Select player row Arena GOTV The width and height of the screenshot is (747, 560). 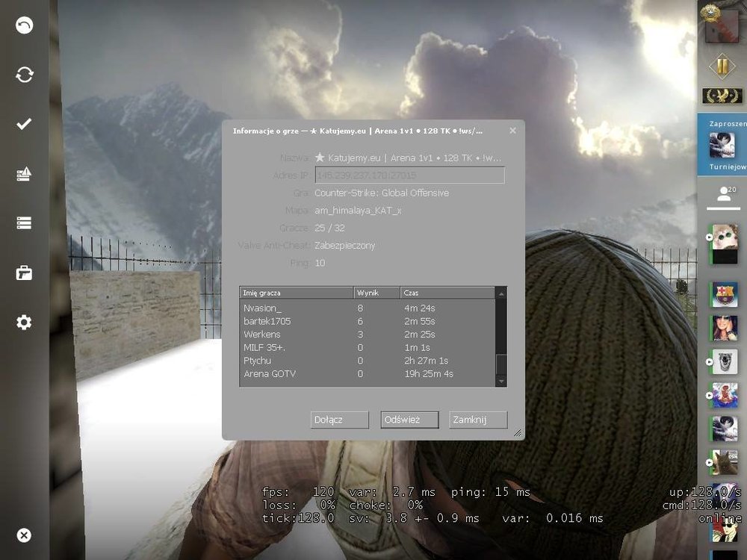(368, 374)
